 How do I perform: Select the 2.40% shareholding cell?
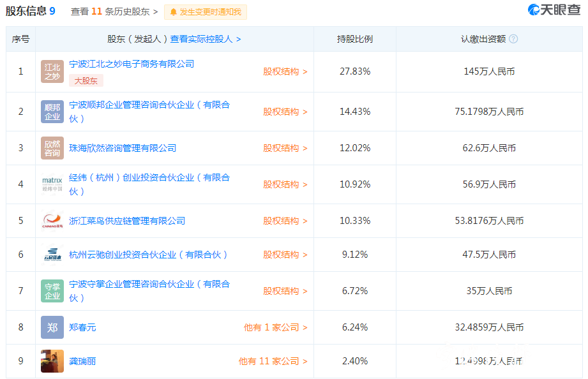pos(355,361)
